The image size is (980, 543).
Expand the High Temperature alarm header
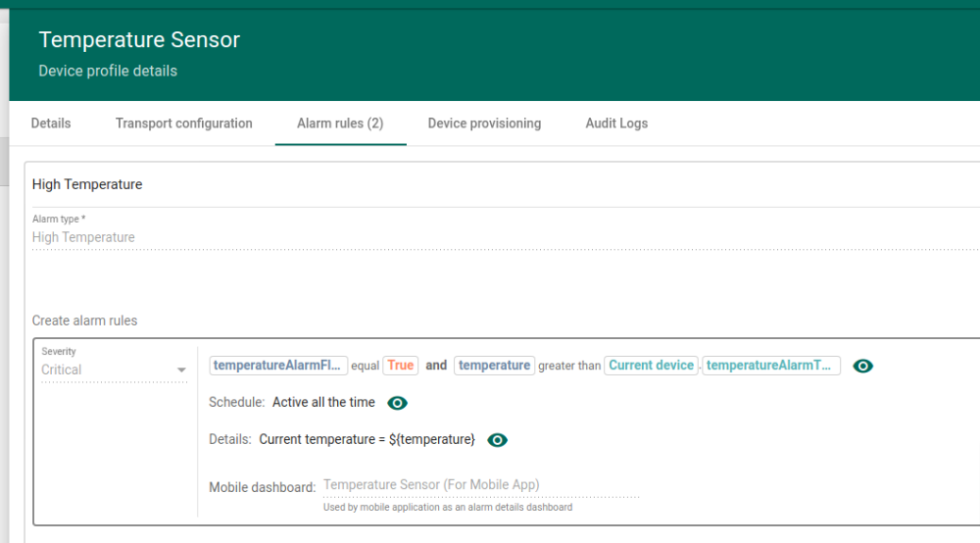pos(87,184)
